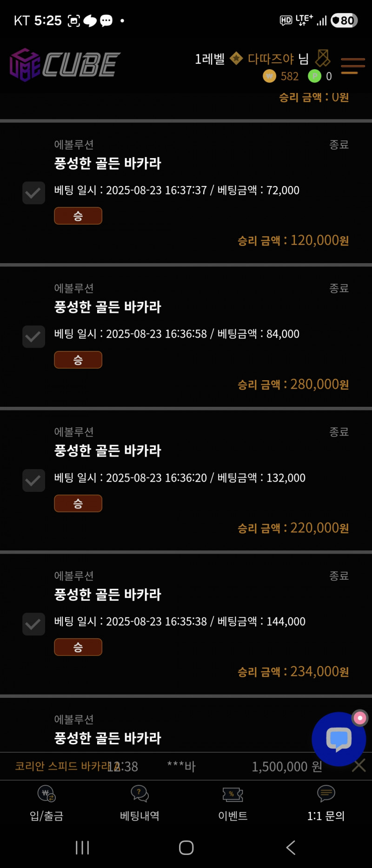Open the hamburger menu
This screenshot has width=372, height=868.
coord(352,66)
